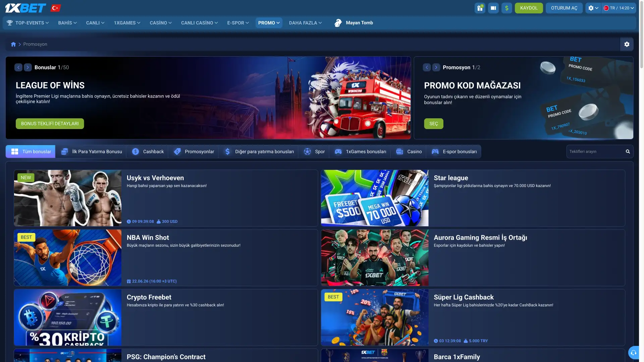Click the Promosyon breadcrumb text
The height and width of the screenshot is (362, 644).
(x=35, y=44)
